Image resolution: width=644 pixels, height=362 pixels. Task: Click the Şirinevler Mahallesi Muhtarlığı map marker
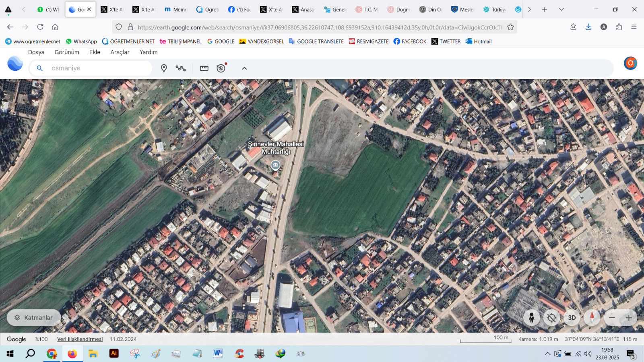pos(275,165)
